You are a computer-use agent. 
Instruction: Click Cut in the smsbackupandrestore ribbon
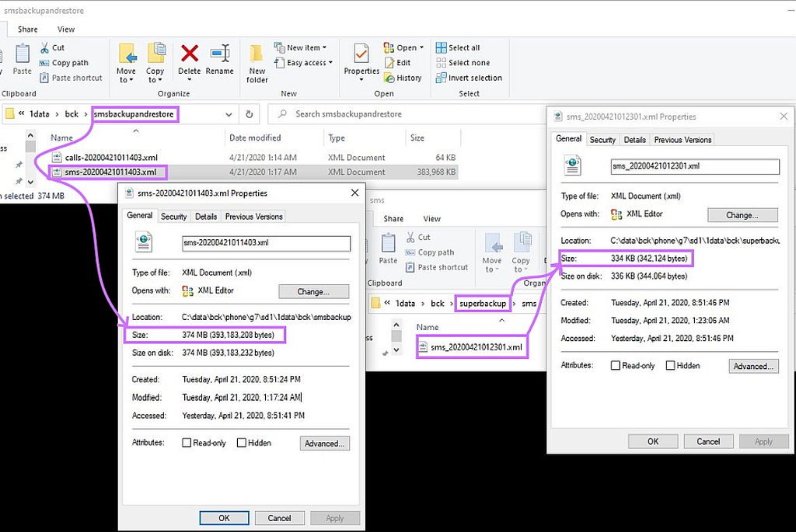click(52, 47)
